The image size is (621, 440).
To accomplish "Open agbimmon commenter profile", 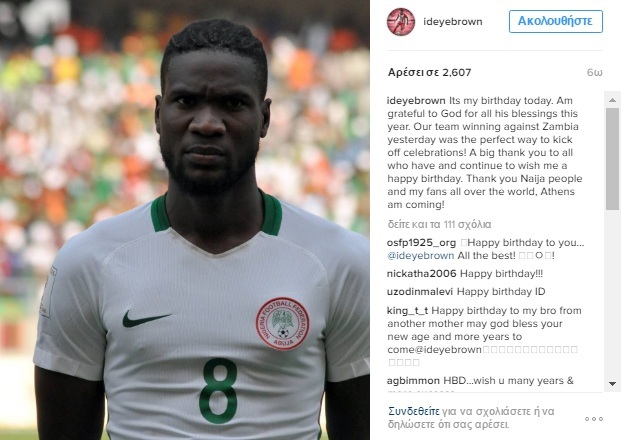I will coord(413,381).
